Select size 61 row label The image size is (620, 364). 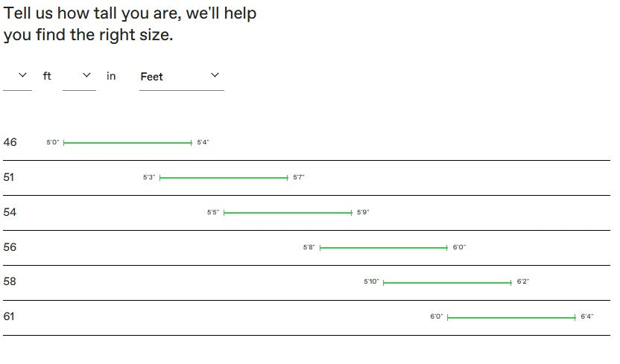pos(9,316)
